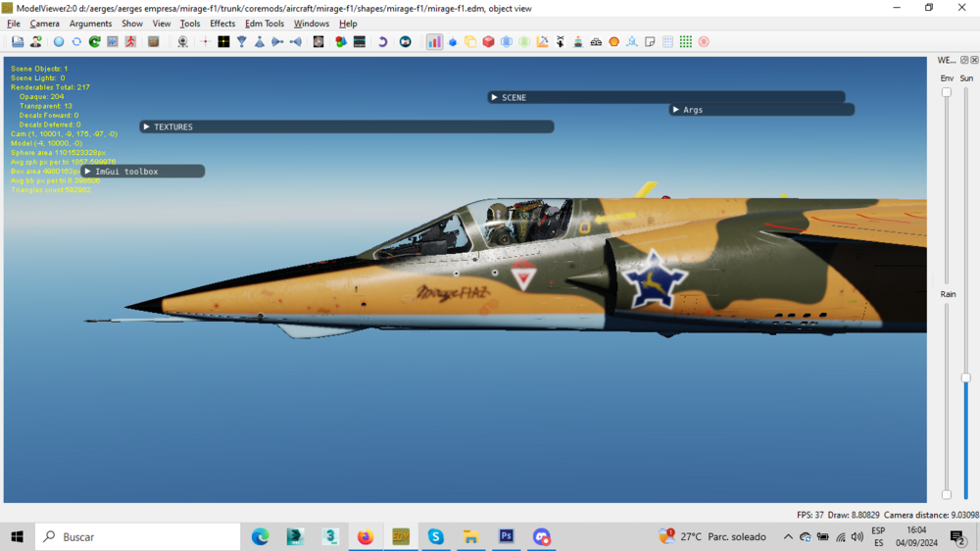Image resolution: width=980 pixels, height=551 pixels.
Task: Click the red cube toolbar icon
Action: coord(488,42)
